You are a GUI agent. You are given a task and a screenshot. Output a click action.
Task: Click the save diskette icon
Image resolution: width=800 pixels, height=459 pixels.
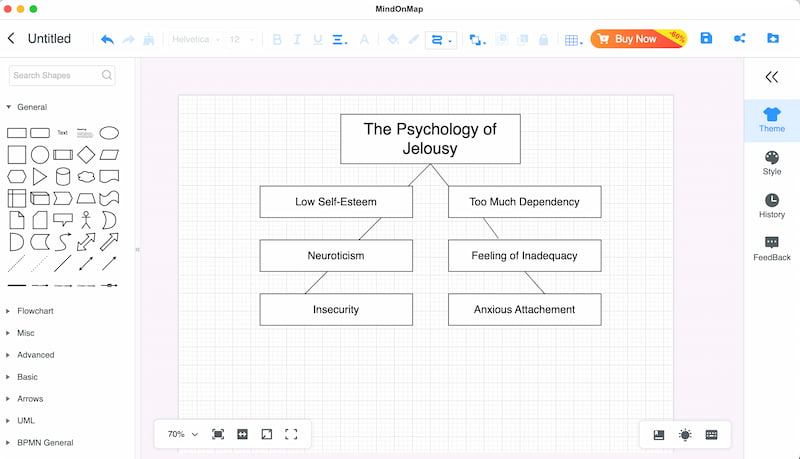(706, 39)
